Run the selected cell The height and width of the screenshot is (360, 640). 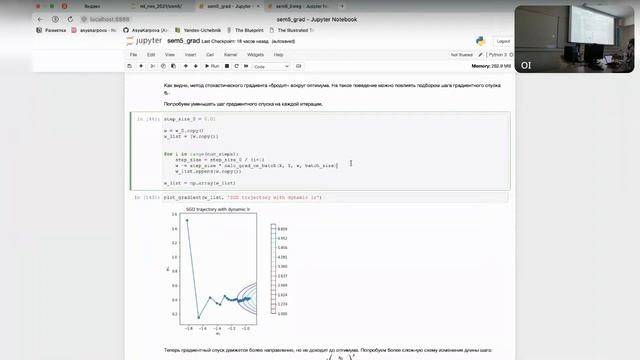pyautogui.click(x=212, y=66)
